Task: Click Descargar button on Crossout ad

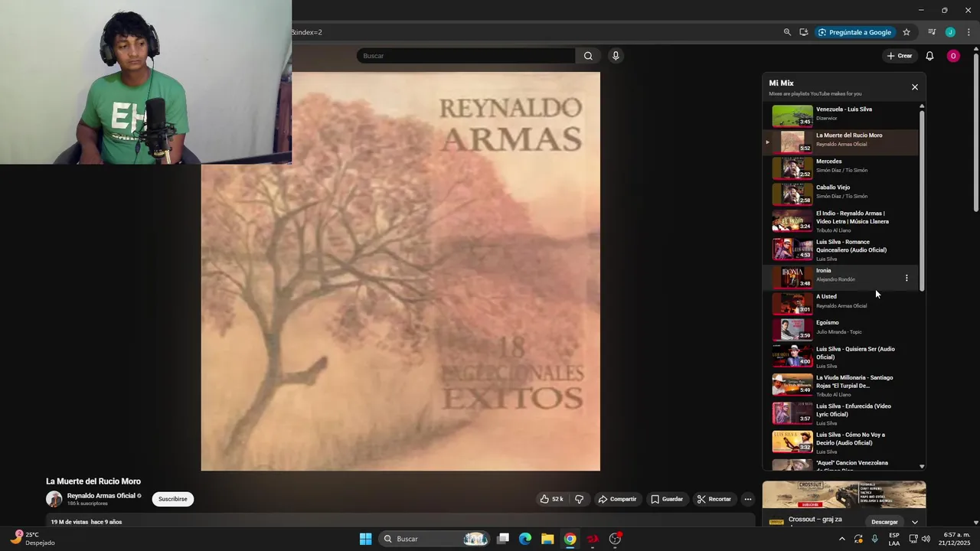Action: coord(884,522)
